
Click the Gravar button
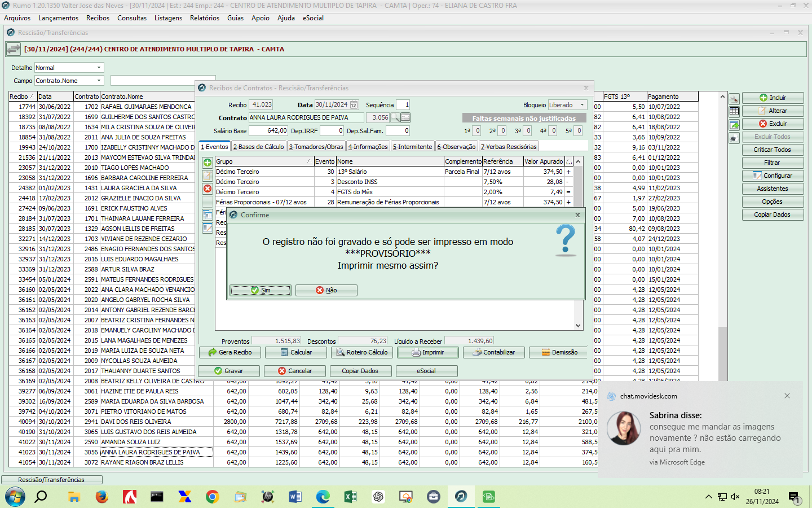[x=229, y=371]
